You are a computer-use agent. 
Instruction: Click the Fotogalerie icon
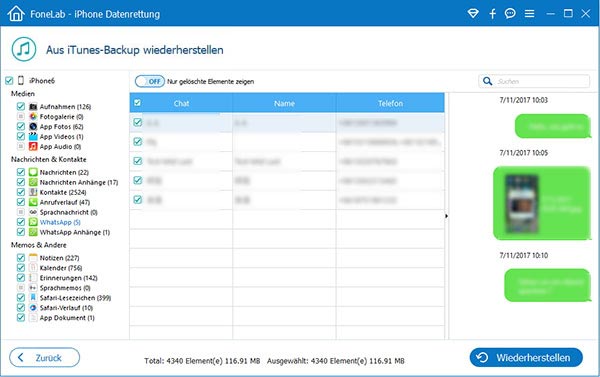coord(33,116)
